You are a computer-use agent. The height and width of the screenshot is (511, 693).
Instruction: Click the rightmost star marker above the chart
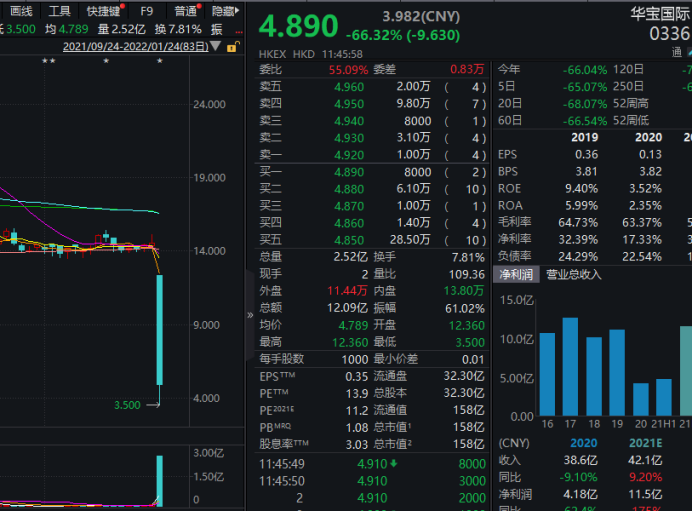(160, 62)
